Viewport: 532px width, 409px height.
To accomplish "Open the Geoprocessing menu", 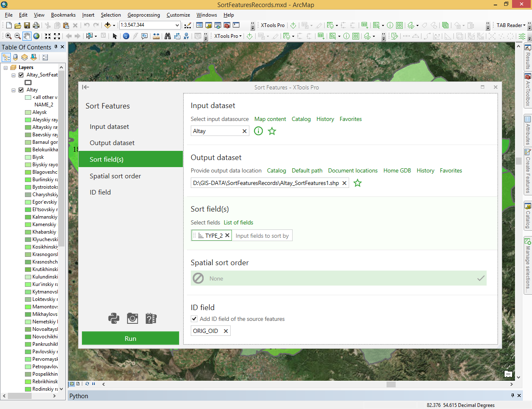I will click(143, 15).
